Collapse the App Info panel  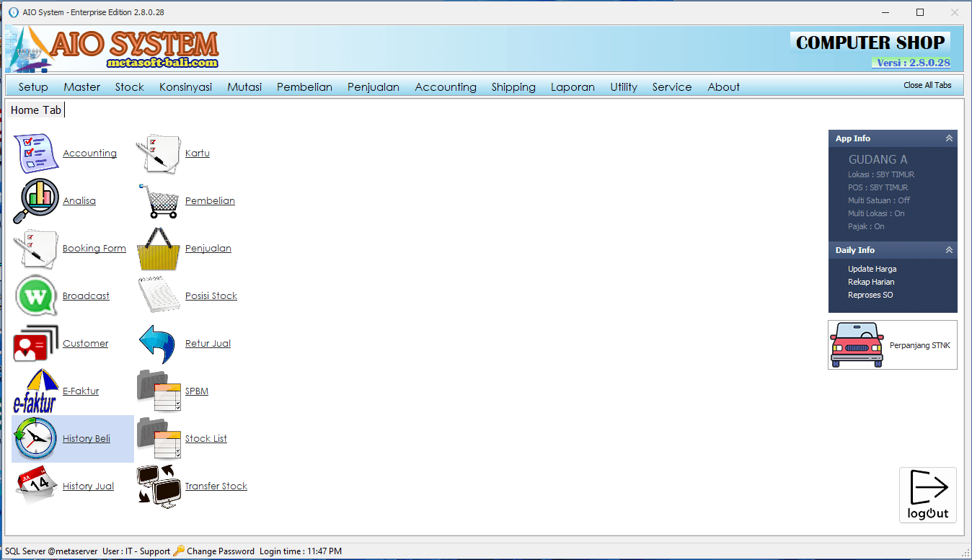click(x=949, y=138)
